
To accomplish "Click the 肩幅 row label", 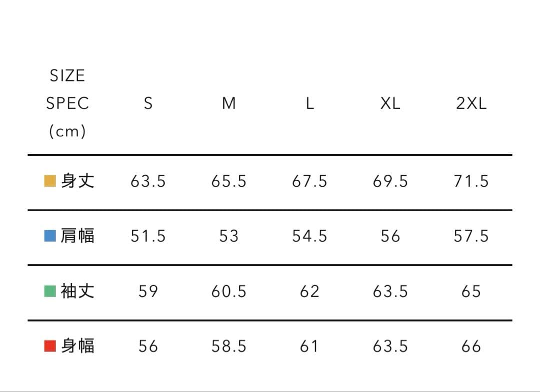I will point(77,236).
